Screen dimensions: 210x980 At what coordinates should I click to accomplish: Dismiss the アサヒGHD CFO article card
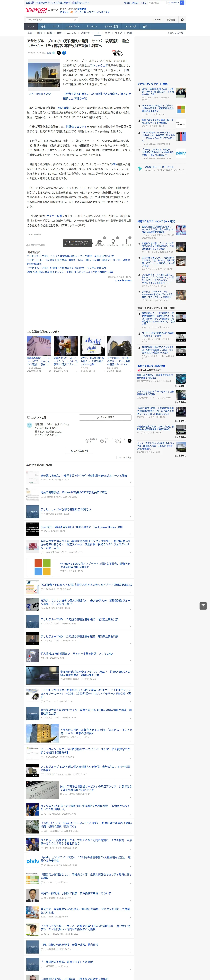[x=130, y=371]
